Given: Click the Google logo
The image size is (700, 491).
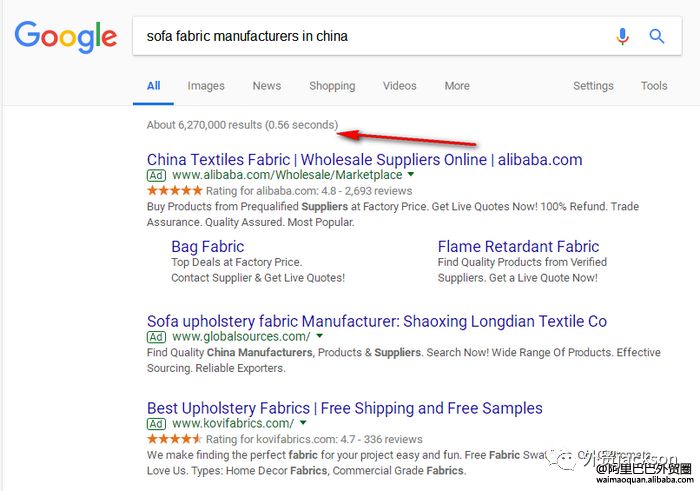Looking at the screenshot, I should pyautogui.click(x=66, y=38).
